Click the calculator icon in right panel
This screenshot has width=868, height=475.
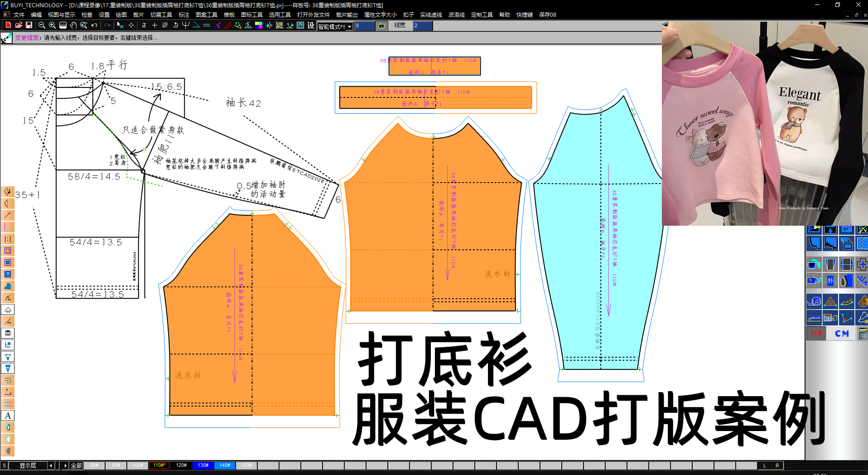(x=863, y=334)
